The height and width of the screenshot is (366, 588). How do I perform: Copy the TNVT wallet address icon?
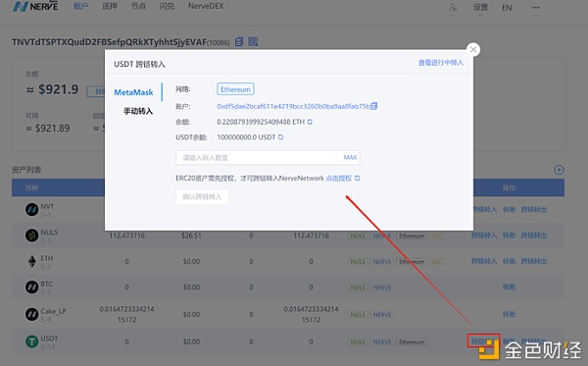239,41
